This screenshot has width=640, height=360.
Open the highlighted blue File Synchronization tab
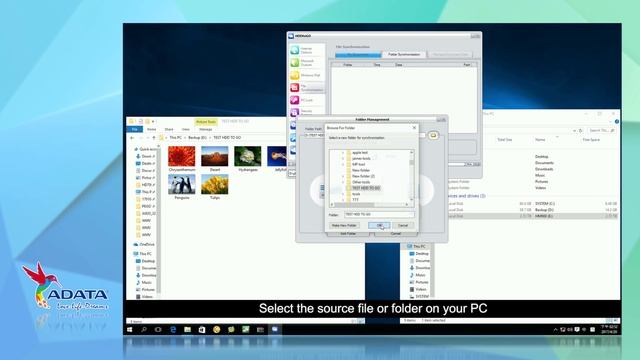click(x=358, y=54)
